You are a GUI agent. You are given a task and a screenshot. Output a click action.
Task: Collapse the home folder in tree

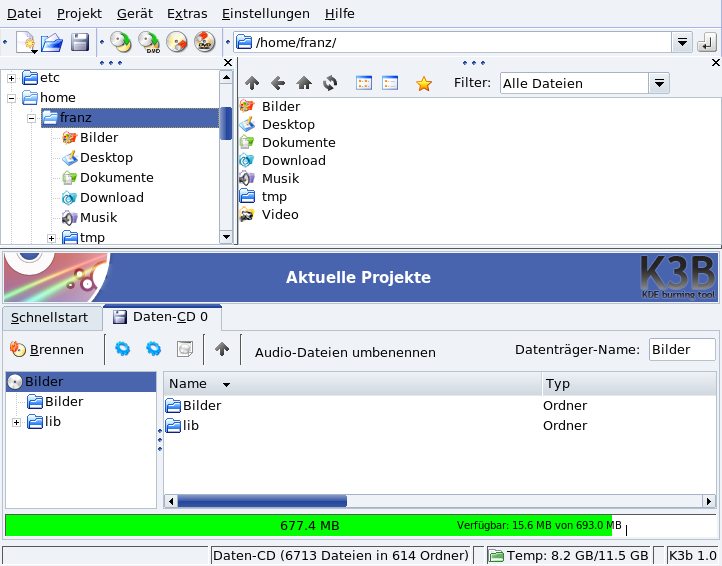[x=12, y=98]
